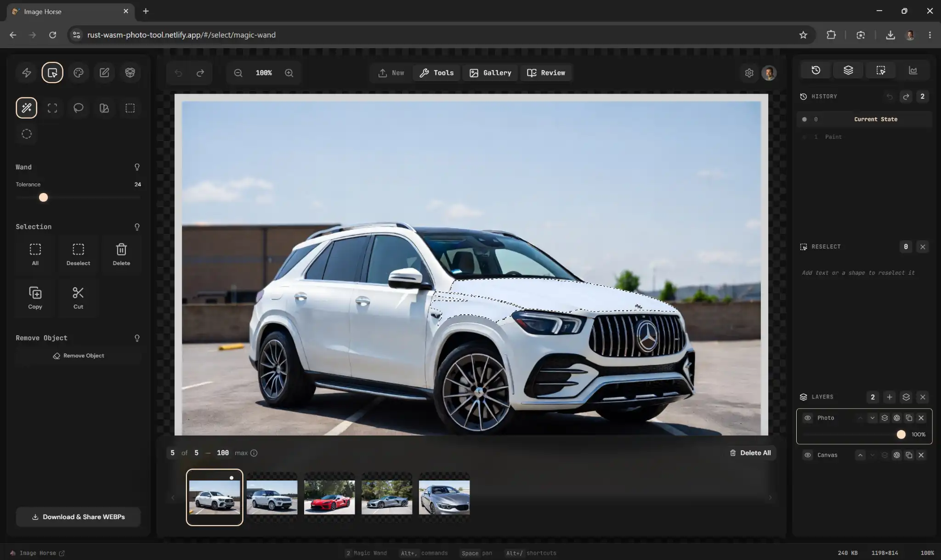The width and height of the screenshot is (941, 560).
Task: Duplicate the Photo layer
Action: [x=909, y=418]
